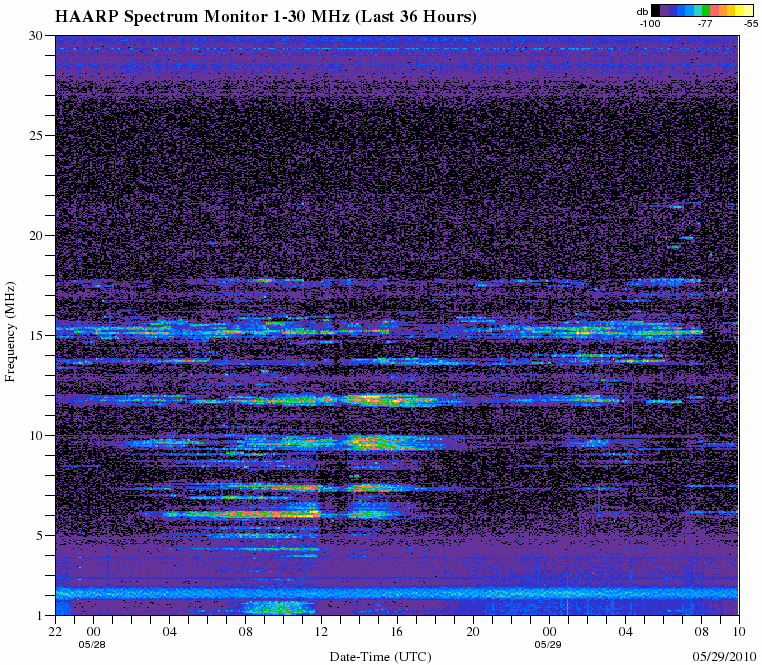The image size is (762, 665).
Task: Click the chart title 'HAARP Spectrum Monitor 1-30 MHz'
Action: 202,17
